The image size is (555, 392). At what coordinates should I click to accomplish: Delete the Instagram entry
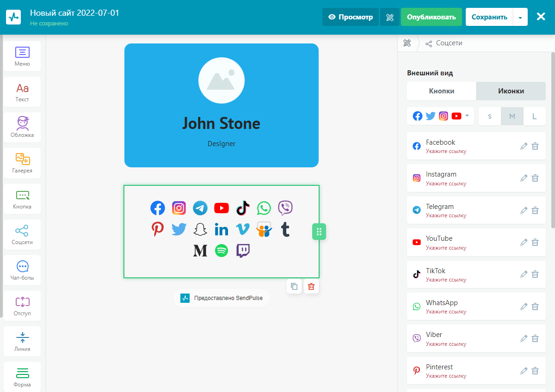[535, 178]
